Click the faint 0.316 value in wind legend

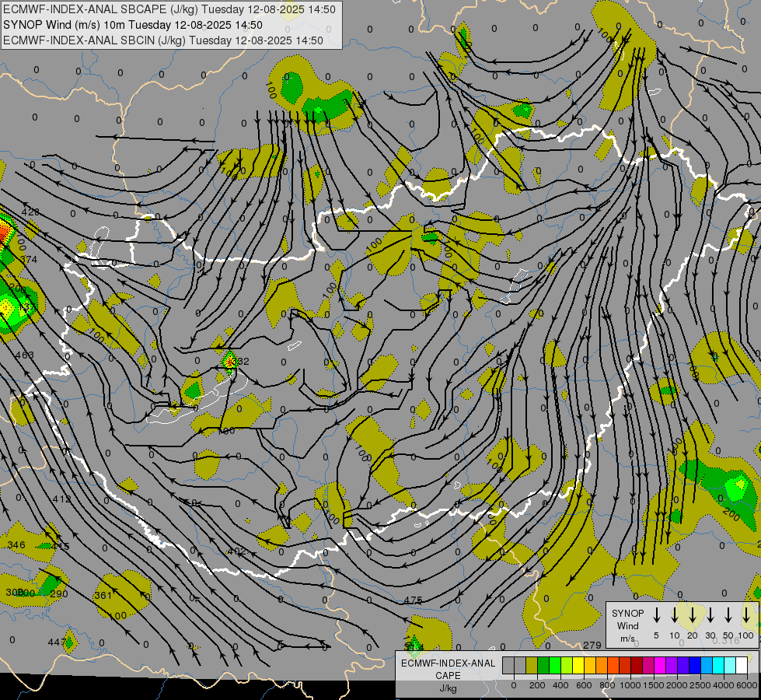coord(726,641)
